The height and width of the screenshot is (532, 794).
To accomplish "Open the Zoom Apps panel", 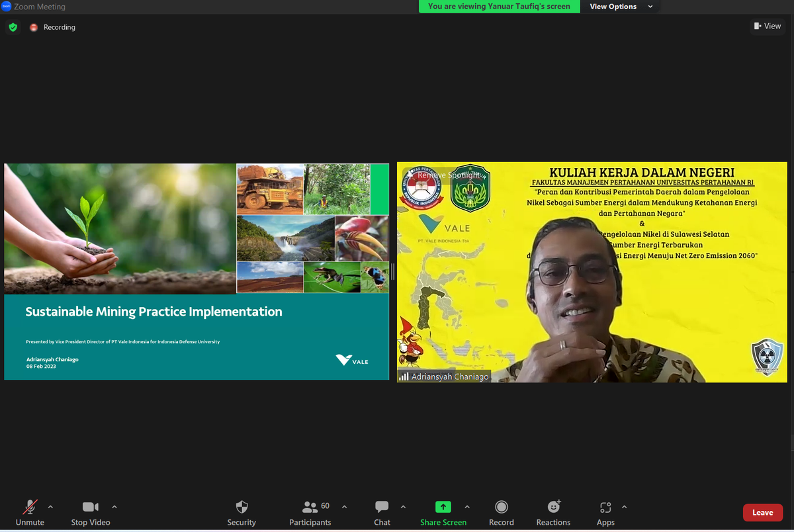I will tap(605, 513).
